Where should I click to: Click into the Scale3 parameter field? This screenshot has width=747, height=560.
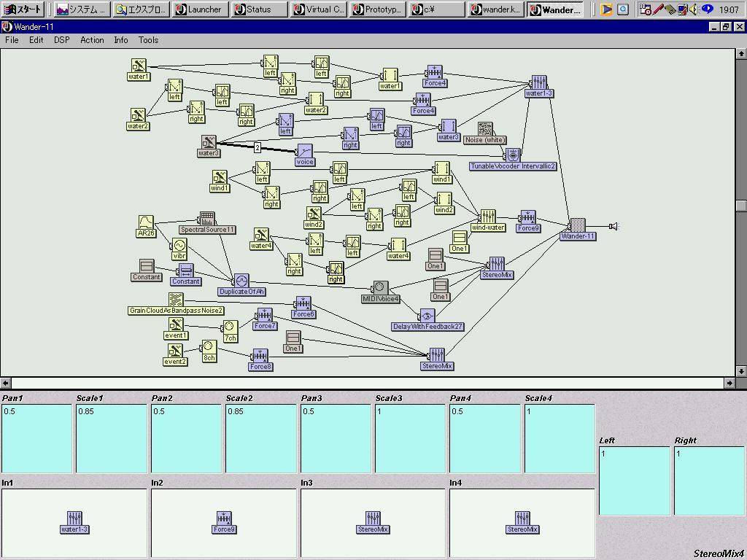411,438
